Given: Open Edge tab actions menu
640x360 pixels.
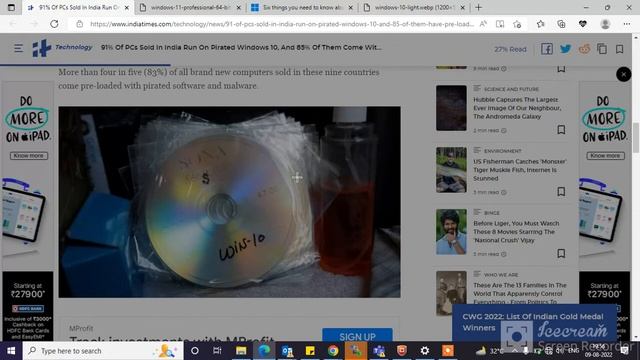Looking at the screenshot, I should point(11,7).
